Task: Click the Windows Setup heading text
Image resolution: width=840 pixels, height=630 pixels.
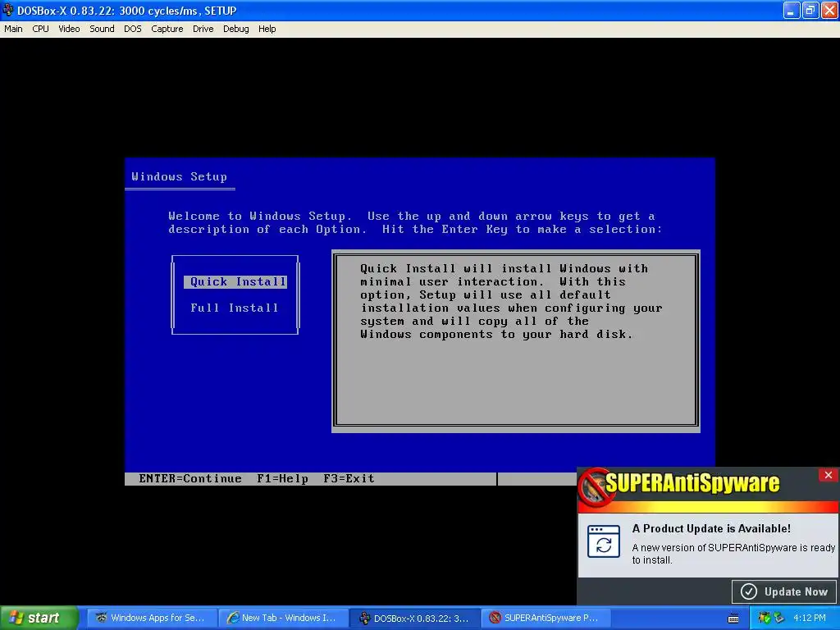Action: (180, 177)
